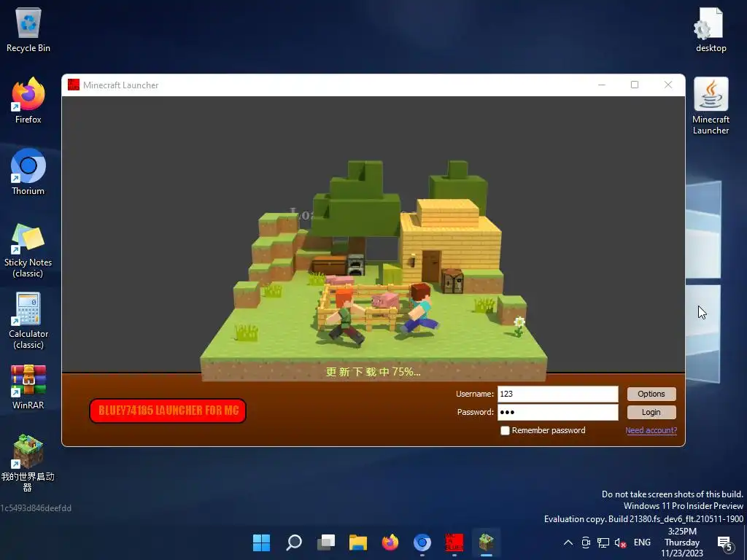This screenshot has height=560, width=747.
Task: Click the red MC launcher taskbar icon
Action: (454, 542)
